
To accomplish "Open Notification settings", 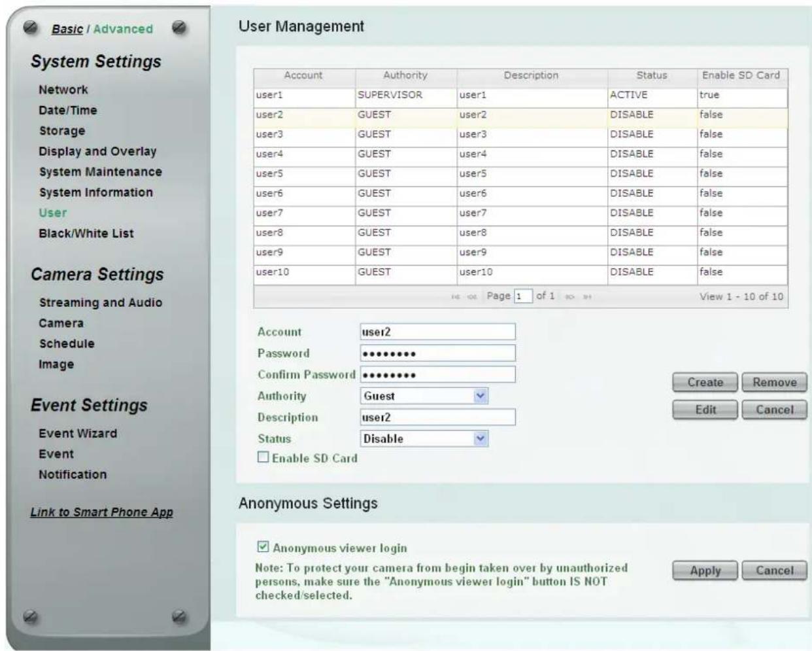I will tap(72, 474).
